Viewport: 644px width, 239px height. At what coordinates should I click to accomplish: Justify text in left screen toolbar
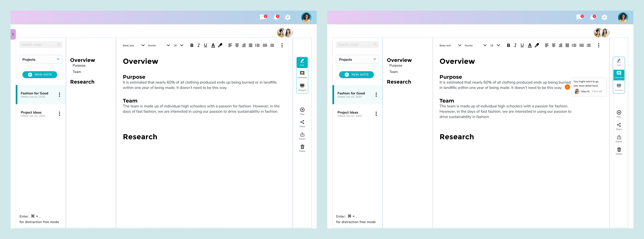click(250, 45)
